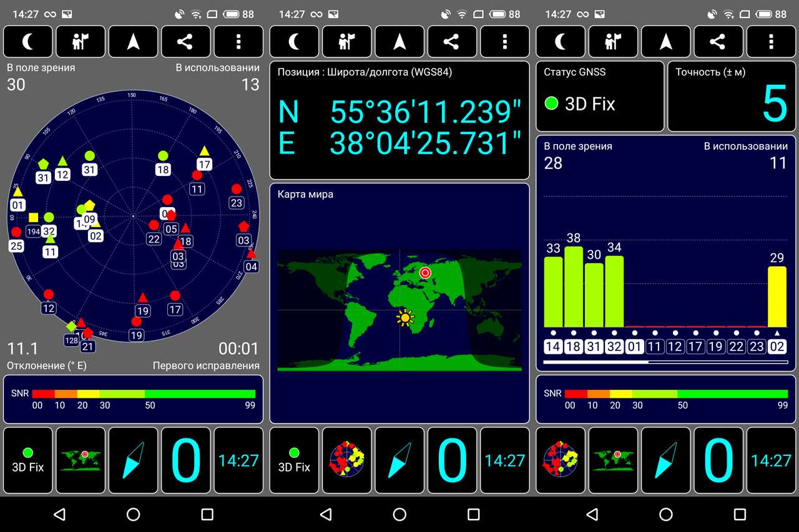Toggle night mode on the GNSS status screen
Screen dimensions: 799x532
pos(561,42)
